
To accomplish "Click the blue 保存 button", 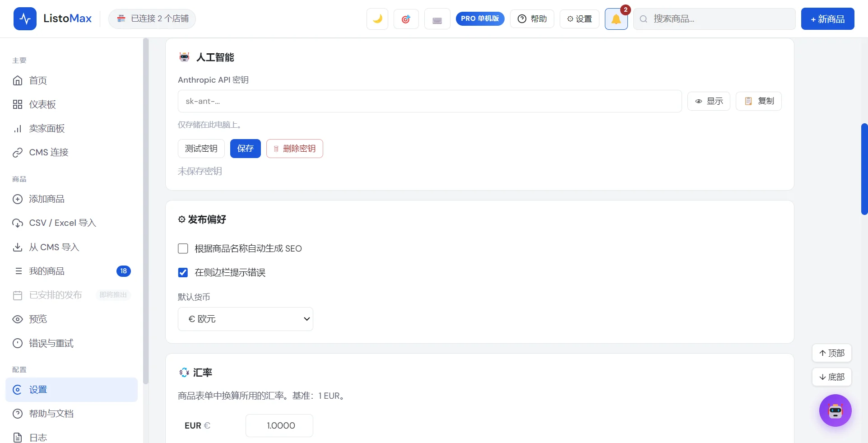I will (246, 149).
